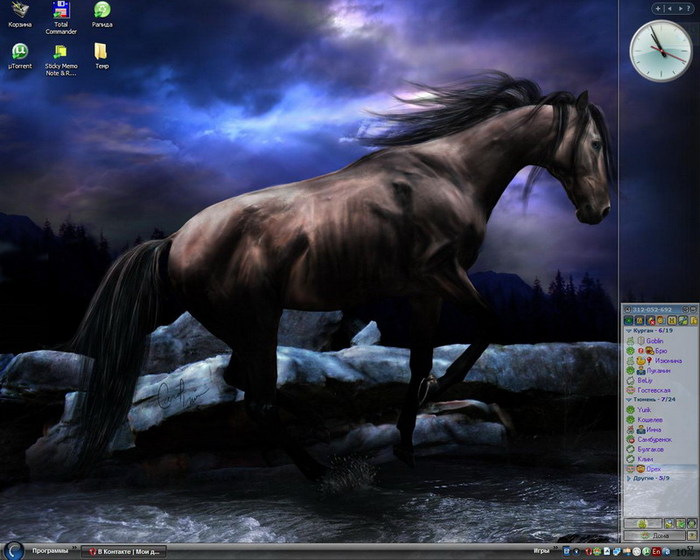
Task: Click the first small icon right of the status button
Action: (669, 523)
